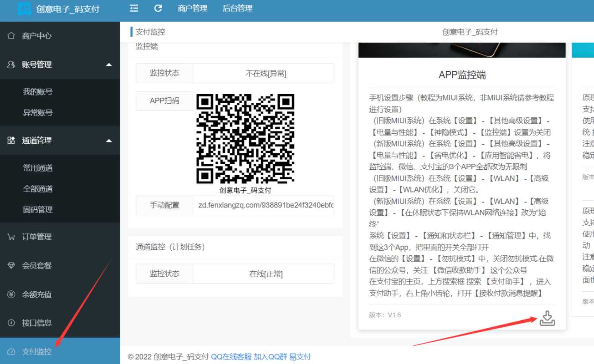Screen dimensions: 594x364
Task: Click the 在线[正常] status value
Action: [266, 274]
